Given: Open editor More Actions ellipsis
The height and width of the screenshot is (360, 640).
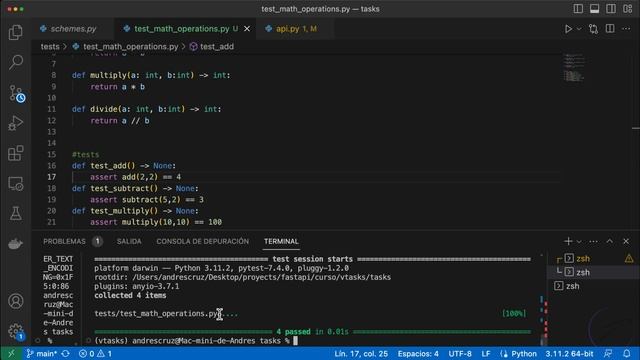Looking at the screenshot, I should 626,29.
